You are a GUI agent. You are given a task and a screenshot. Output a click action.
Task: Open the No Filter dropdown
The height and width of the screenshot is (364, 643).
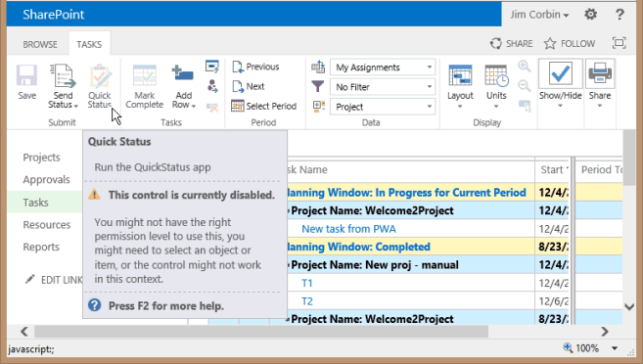[x=383, y=87]
